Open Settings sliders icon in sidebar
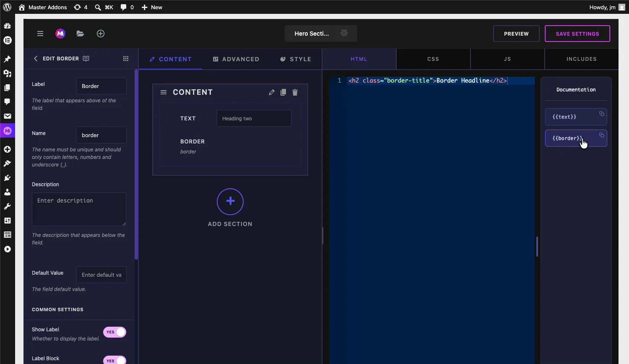The width and height of the screenshot is (629, 364). [7, 221]
